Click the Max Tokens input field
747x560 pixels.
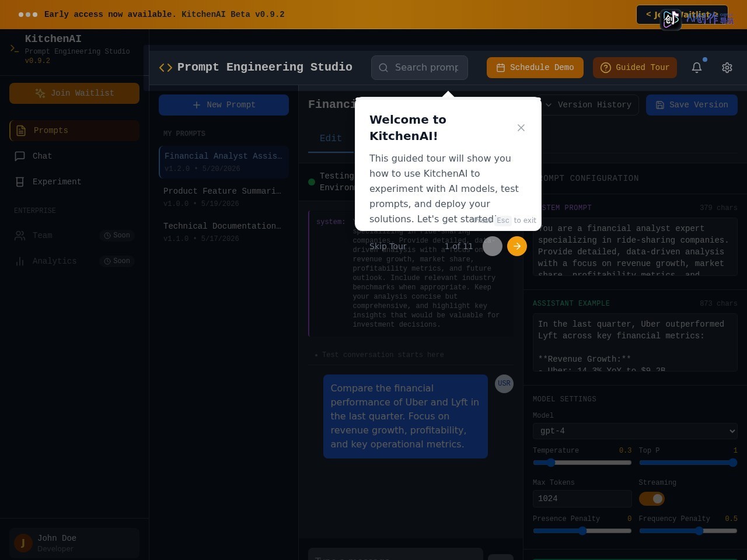click(x=582, y=499)
